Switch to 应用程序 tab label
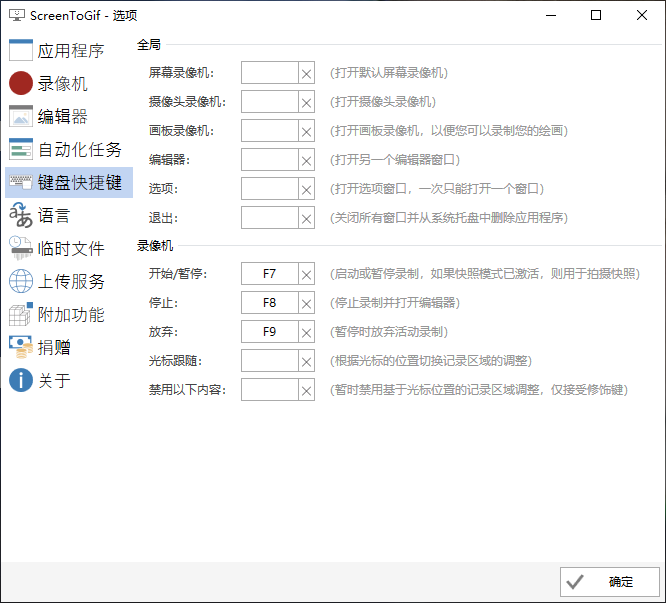This screenshot has height=603, width=666. coord(71,51)
